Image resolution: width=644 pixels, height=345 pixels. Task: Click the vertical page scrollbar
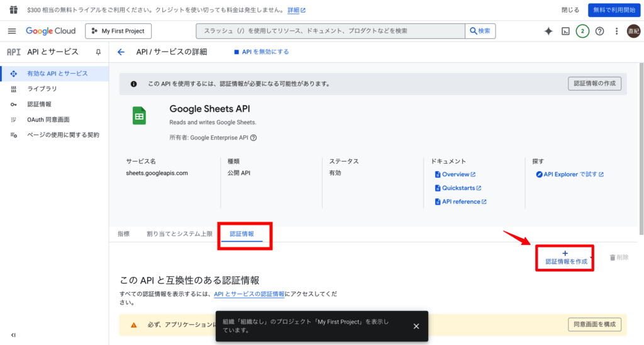[641, 149]
